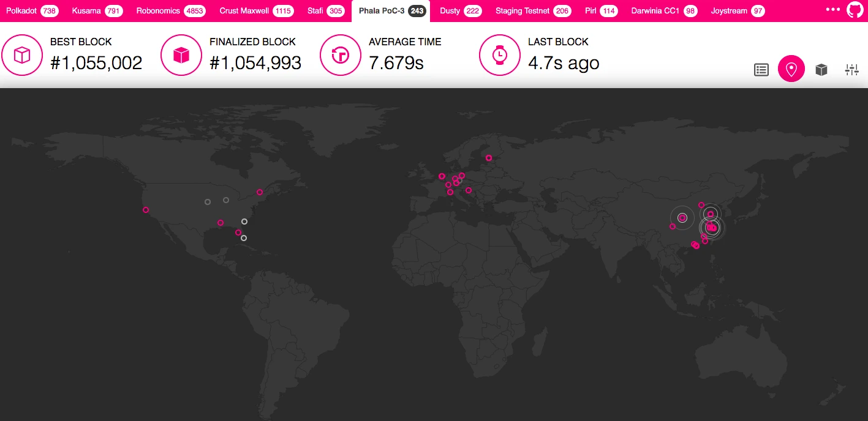Screen dimensions: 868x421
Task: Show more chains via three-dots icon
Action: click(x=833, y=10)
